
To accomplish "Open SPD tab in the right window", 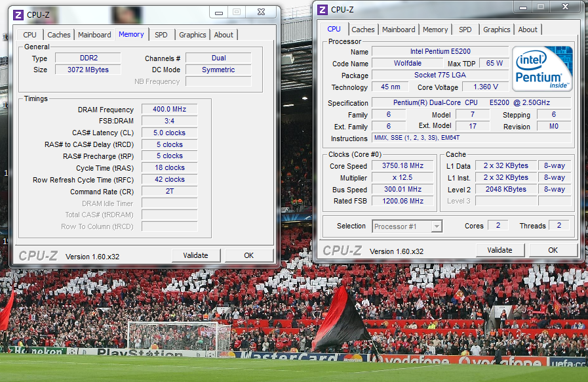I will coord(465,30).
